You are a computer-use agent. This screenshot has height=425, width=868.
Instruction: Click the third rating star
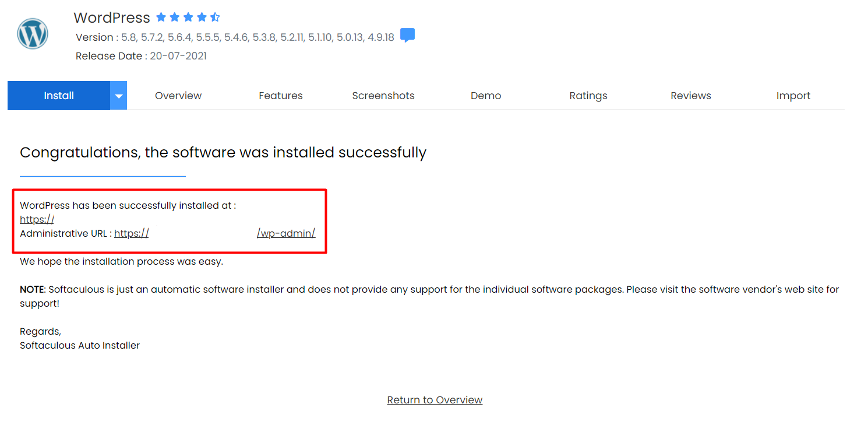tap(188, 17)
